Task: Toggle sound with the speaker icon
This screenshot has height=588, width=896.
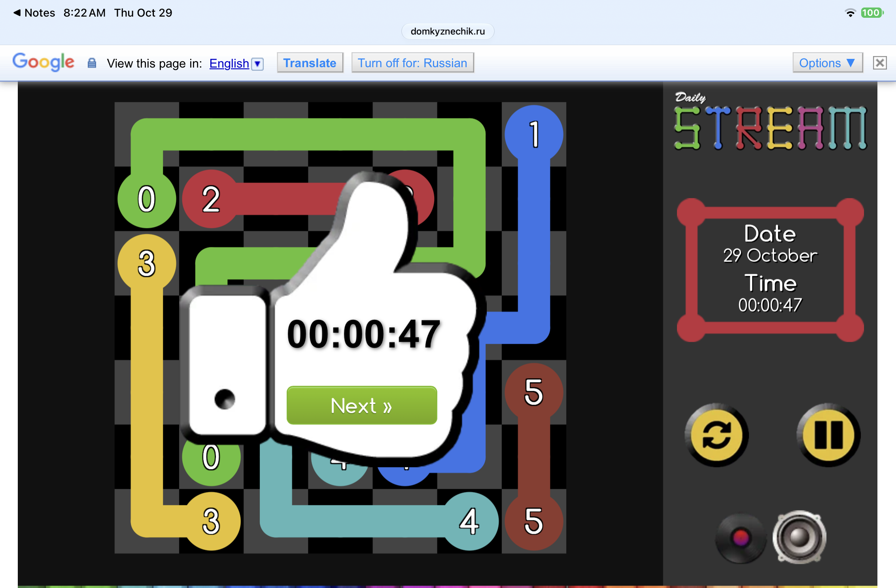Action: (799, 537)
